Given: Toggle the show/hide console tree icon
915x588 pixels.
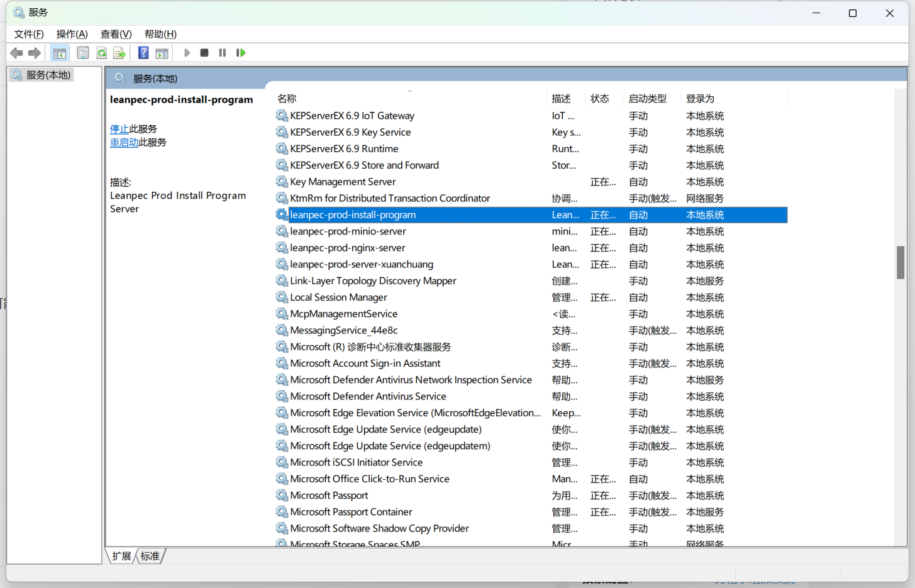Looking at the screenshot, I should [60, 53].
